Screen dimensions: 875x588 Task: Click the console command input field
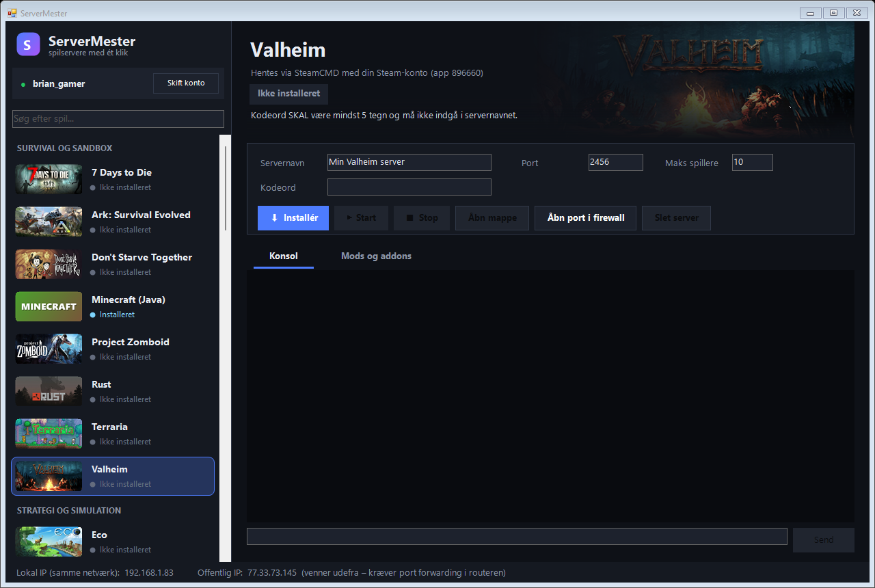point(517,537)
